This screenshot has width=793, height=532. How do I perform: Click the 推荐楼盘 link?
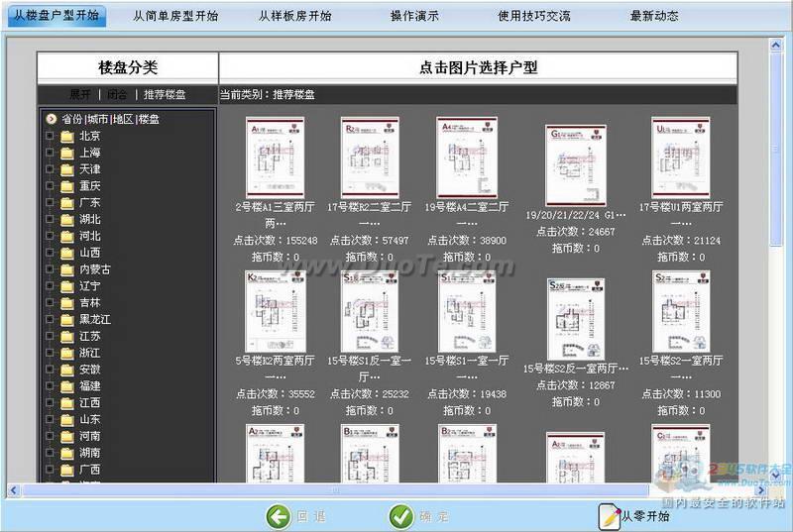(165, 95)
